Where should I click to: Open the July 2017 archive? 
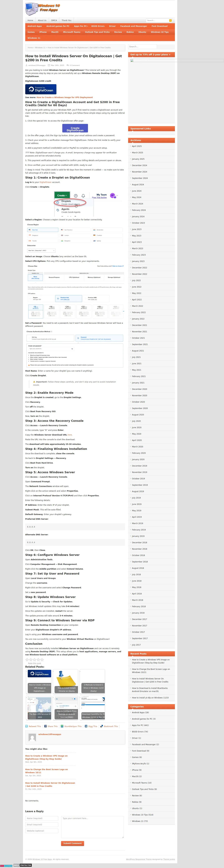tap(136, 645)
